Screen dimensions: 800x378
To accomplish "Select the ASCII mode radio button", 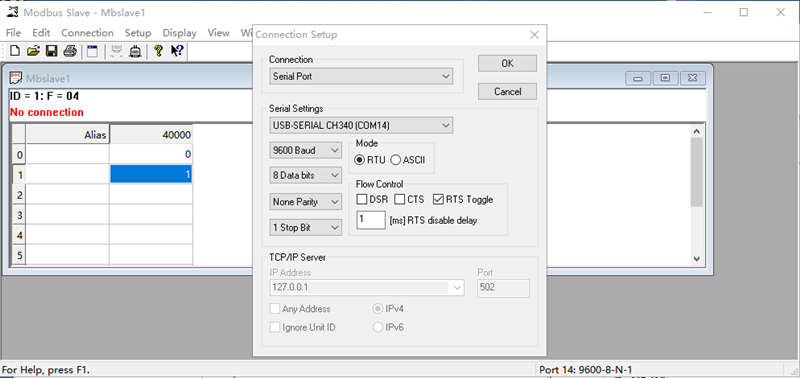I will point(395,160).
